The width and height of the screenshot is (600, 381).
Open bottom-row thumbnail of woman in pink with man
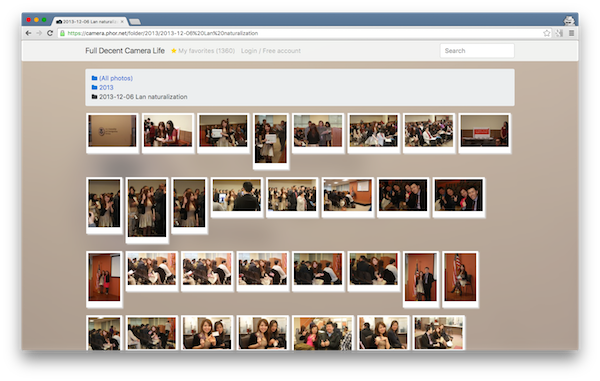pyautogui.click(x=323, y=332)
